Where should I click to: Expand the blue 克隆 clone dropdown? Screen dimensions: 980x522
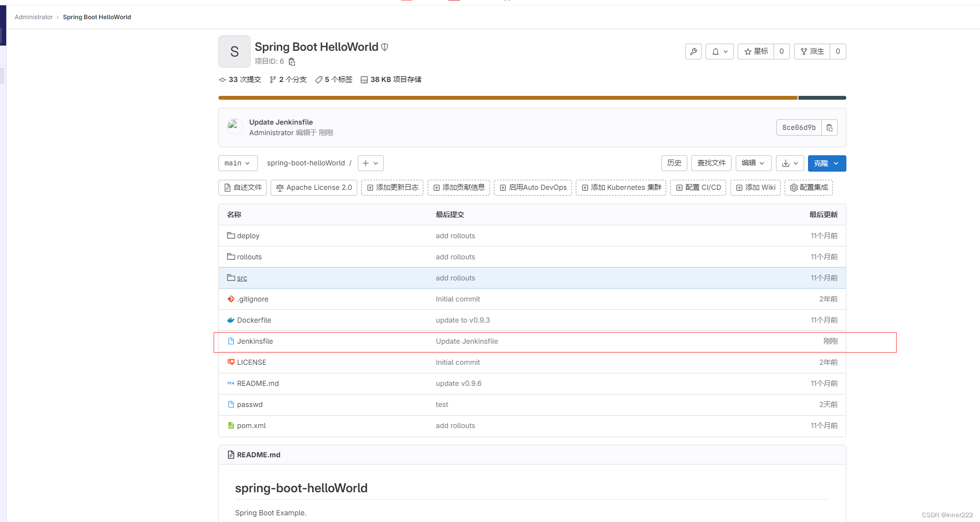827,163
